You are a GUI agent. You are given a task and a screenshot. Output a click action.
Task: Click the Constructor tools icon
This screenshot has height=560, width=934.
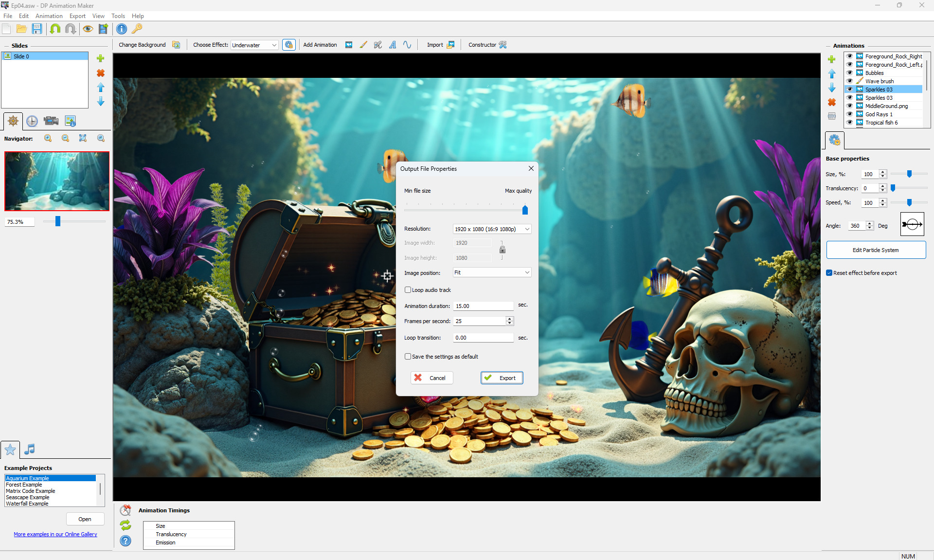(503, 45)
